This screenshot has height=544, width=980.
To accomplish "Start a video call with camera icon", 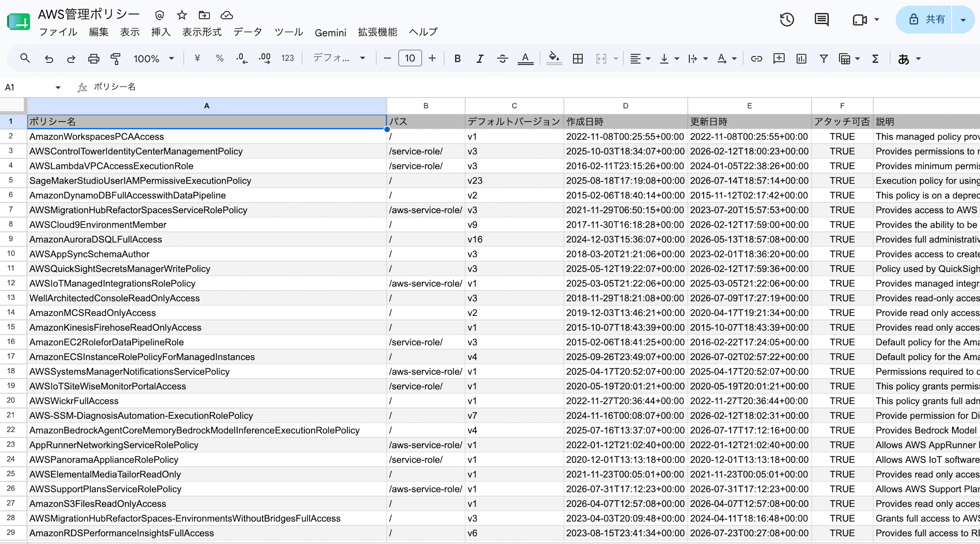I will pos(860,20).
